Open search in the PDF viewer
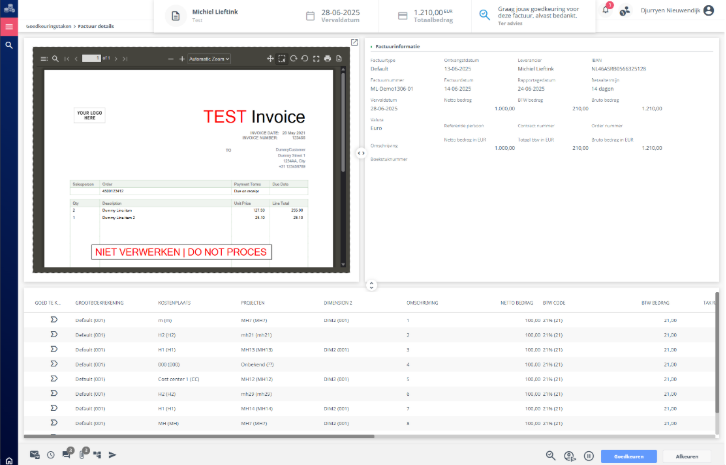 pos(55,59)
